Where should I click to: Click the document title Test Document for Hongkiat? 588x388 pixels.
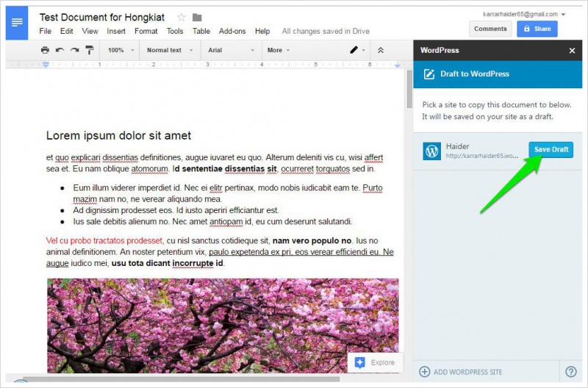[x=102, y=17]
